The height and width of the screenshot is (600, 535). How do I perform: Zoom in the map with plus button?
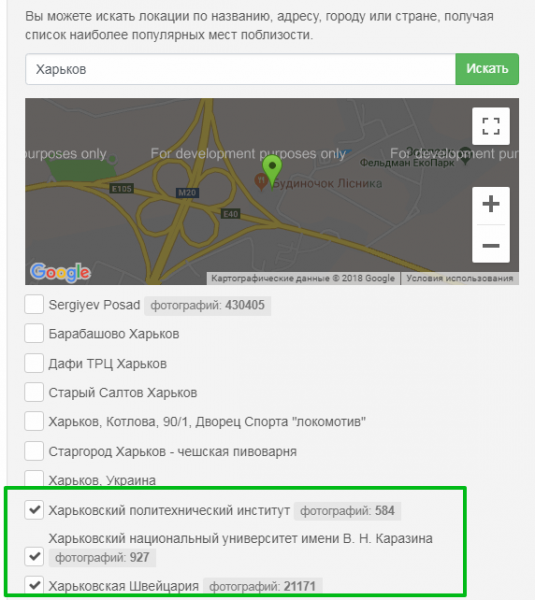(x=491, y=204)
